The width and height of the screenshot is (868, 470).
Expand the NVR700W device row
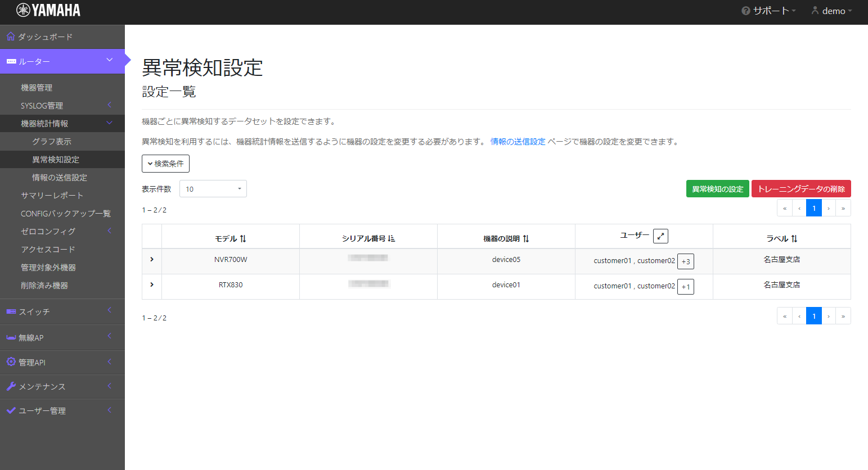151,260
